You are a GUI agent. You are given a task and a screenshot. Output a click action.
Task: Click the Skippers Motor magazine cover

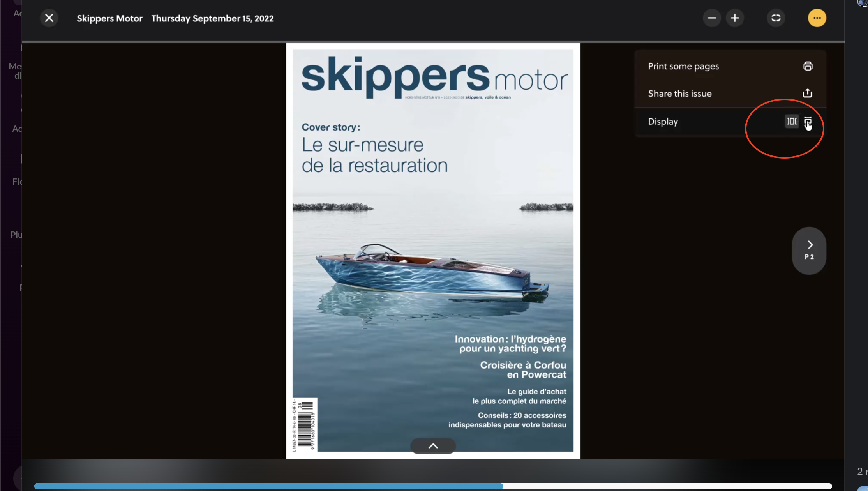[x=433, y=251]
